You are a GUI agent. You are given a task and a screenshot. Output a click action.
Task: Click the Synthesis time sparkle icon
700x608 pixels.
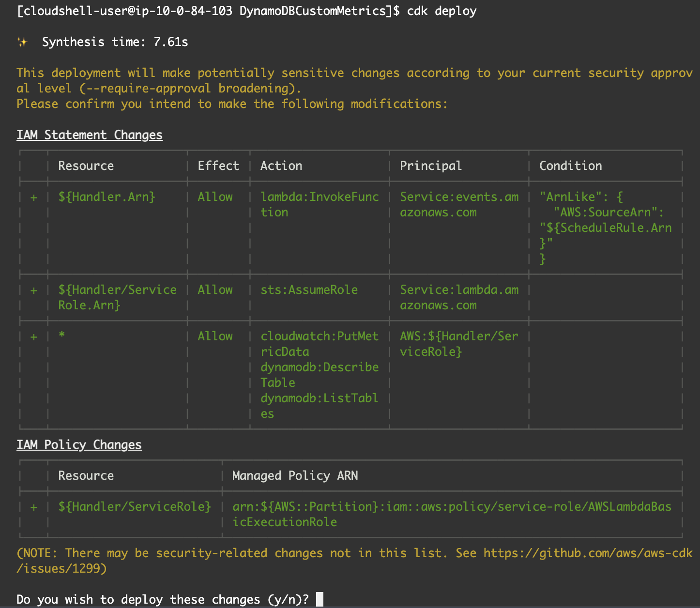(x=23, y=42)
